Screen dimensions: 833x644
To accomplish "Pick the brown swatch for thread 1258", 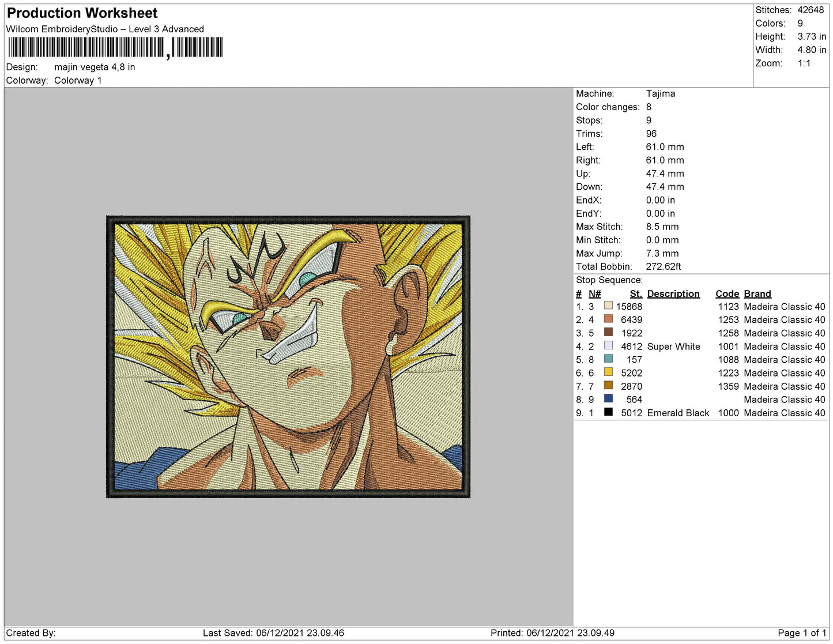I will tap(608, 332).
